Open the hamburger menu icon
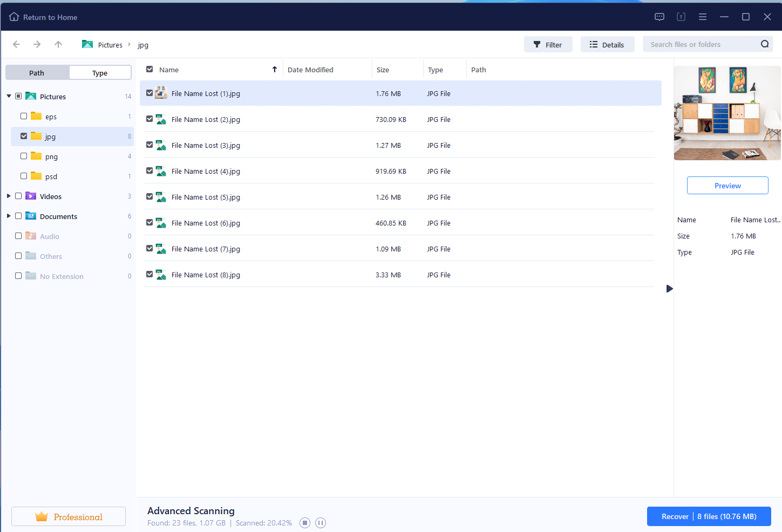The height and width of the screenshot is (532, 782). point(703,17)
